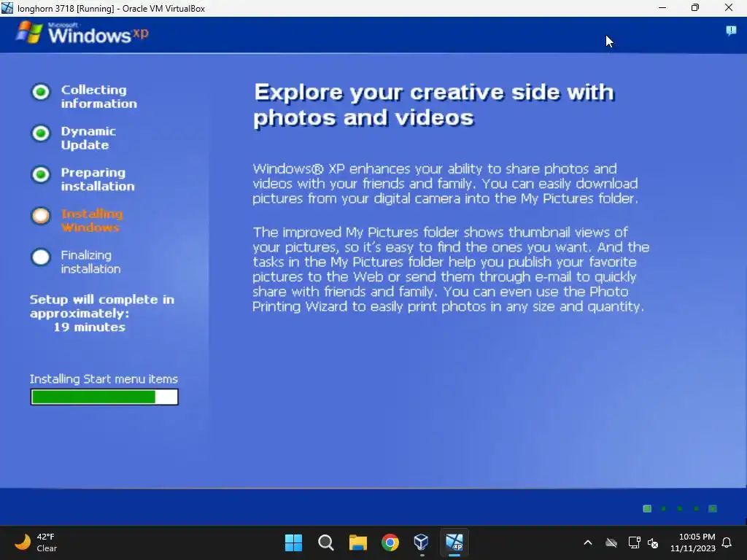This screenshot has height=560, width=747.
Task: Minimize the VirtualBox window
Action: coord(662,8)
